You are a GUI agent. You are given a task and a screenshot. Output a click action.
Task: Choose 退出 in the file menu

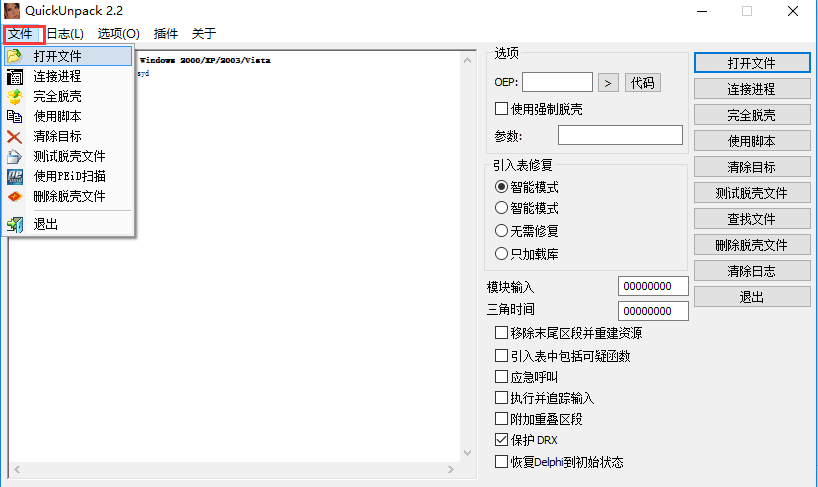[x=68, y=224]
